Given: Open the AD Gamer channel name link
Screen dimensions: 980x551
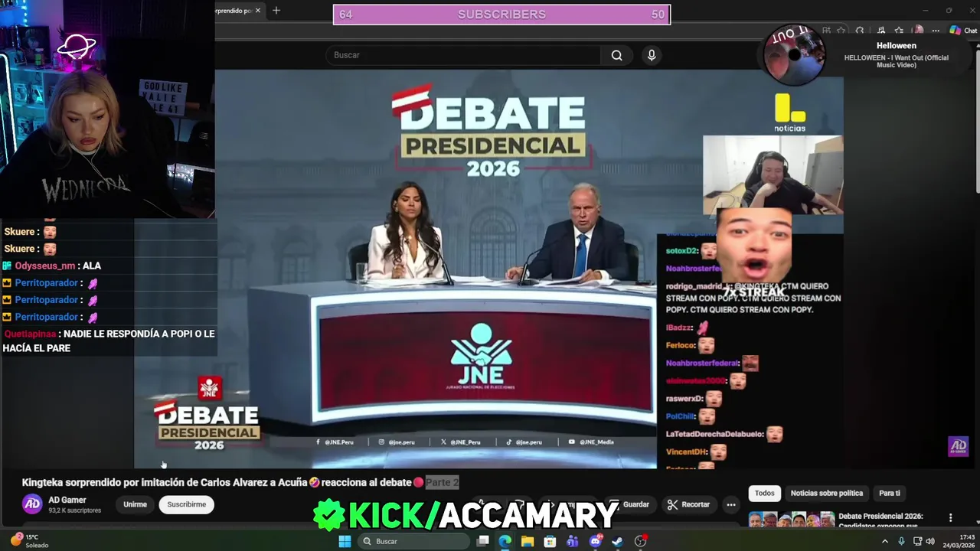Looking at the screenshot, I should 67,500.
